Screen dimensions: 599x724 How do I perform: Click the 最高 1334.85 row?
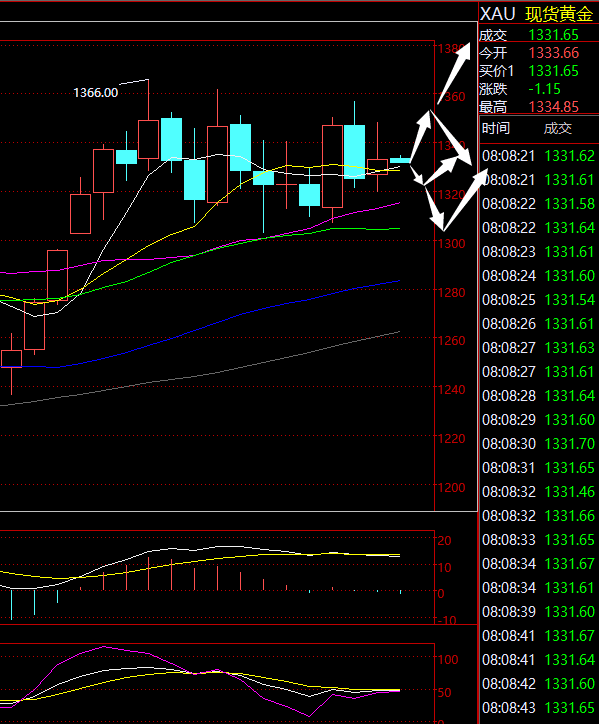pyautogui.click(x=538, y=107)
